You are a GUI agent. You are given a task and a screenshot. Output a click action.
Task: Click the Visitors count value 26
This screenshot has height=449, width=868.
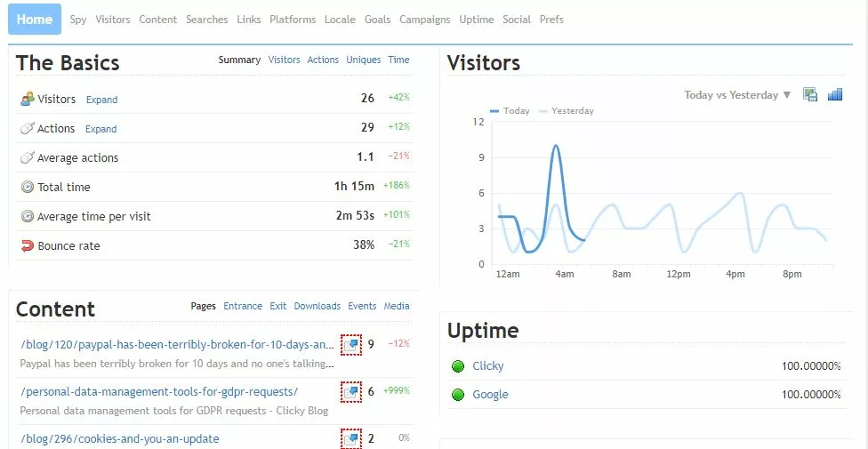(x=367, y=99)
